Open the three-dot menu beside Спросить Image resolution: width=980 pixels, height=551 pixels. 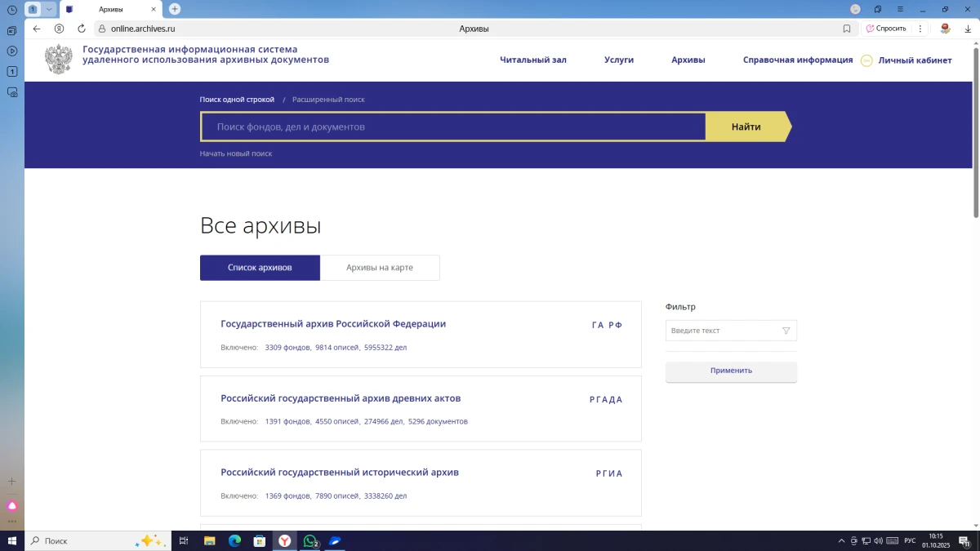pyautogui.click(x=920, y=29)
